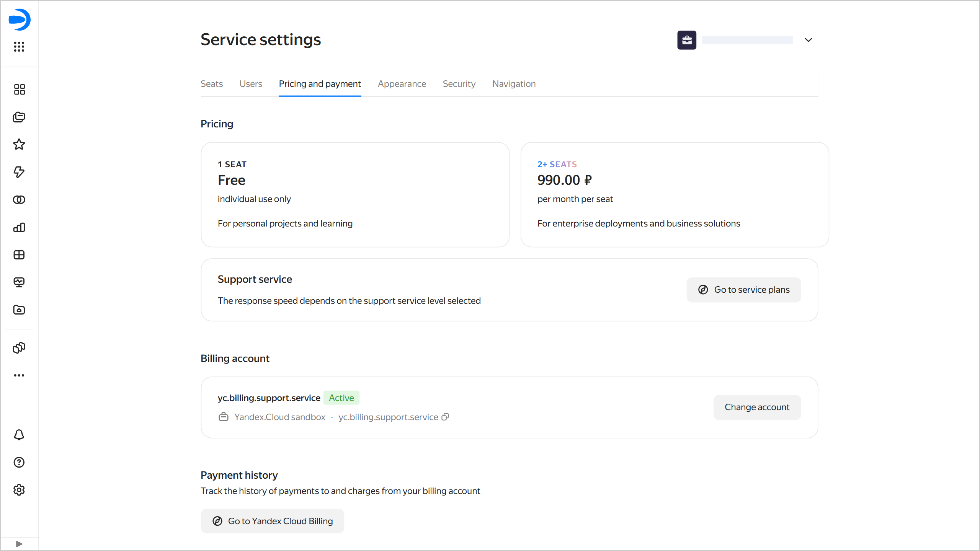The height and width of the screenshot is (551, 980).
Task: Click Go to service plans button
Action: [743, 290]
